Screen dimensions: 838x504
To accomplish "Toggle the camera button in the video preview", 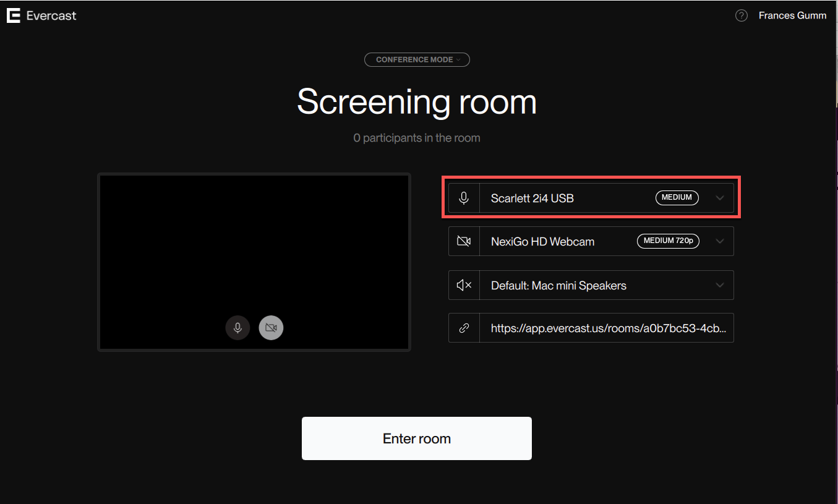I will coord(271,328).
